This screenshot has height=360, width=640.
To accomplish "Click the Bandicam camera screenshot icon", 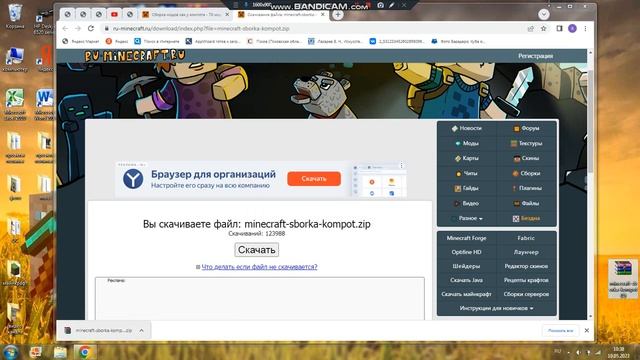I will click(x=380, y=5).
